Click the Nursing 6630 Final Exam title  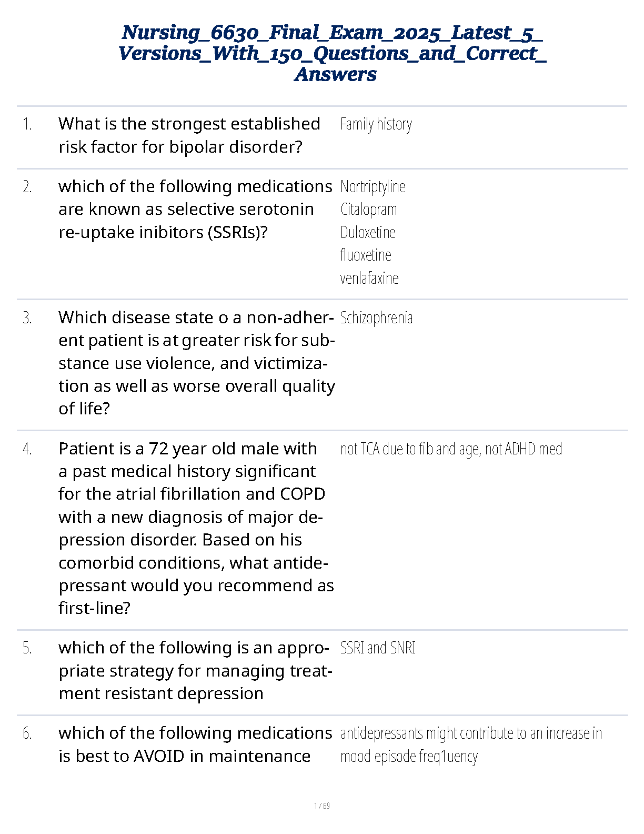[333, 53]
